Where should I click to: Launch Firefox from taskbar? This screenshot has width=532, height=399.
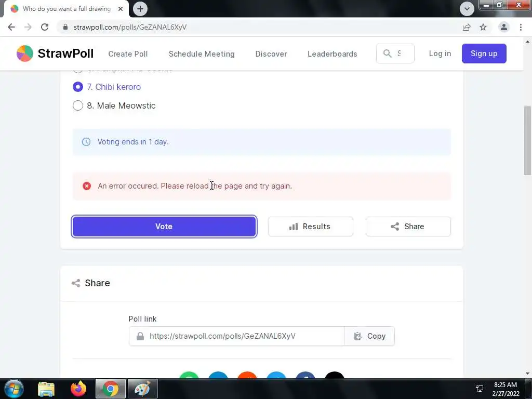point(78,389)
